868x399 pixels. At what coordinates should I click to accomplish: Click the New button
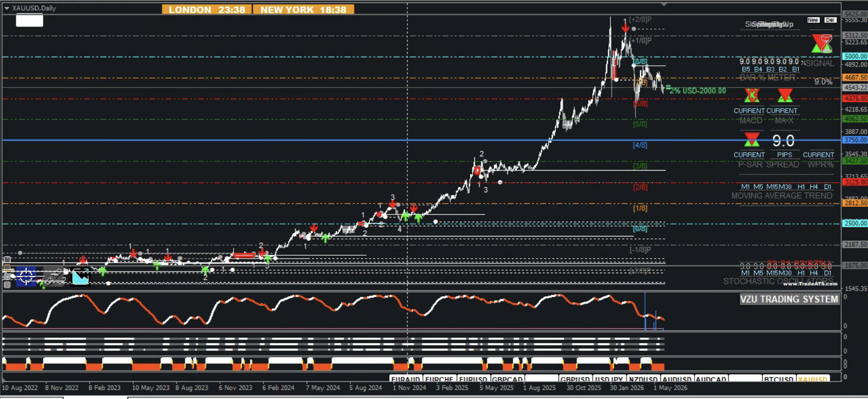coord(813,20)
